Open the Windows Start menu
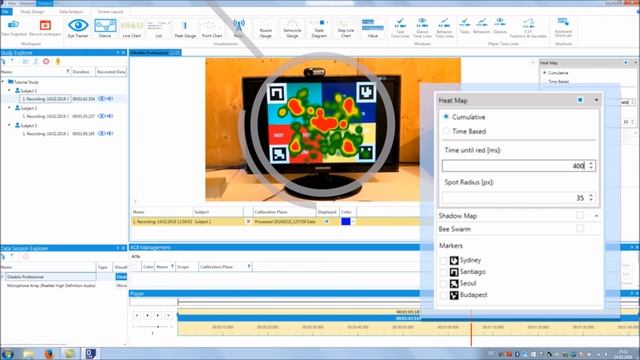The image size is (640, 360). (x=8, y=353)
